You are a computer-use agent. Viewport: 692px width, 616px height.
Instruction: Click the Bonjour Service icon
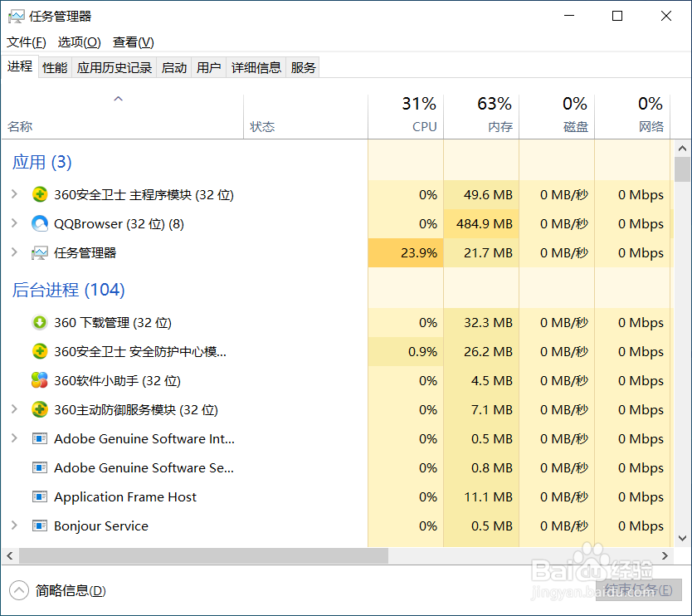40,526
